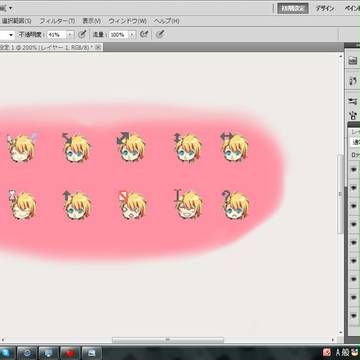This screenshot has height=360, width=360.
Task: Open the フィルター(T) menu
Action: (57, 21)
